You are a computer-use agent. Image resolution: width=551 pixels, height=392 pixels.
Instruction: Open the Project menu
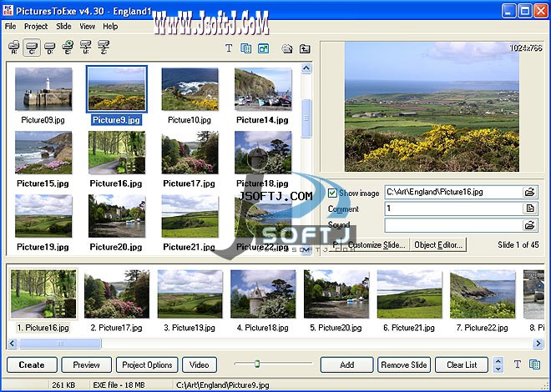click(x=36, y=27)
